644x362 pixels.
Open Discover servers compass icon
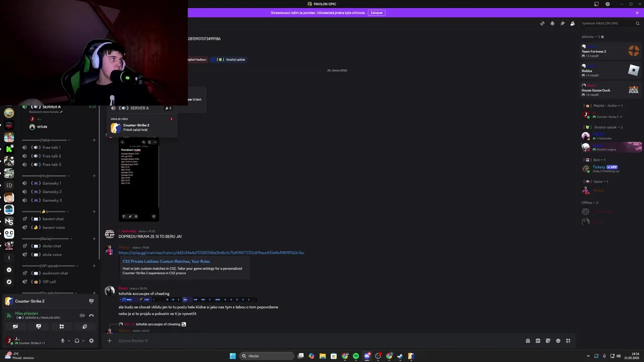9,282
